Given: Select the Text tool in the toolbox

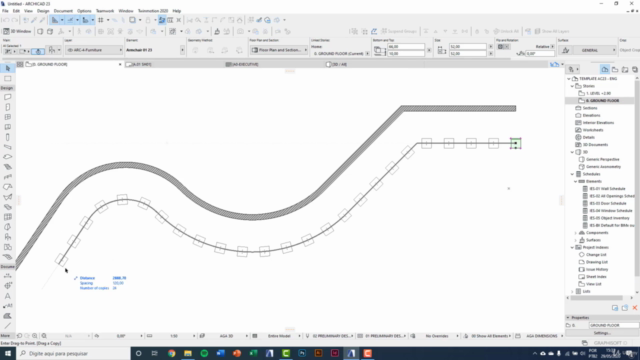Looking at the screenshot, I should pos(7,296).
